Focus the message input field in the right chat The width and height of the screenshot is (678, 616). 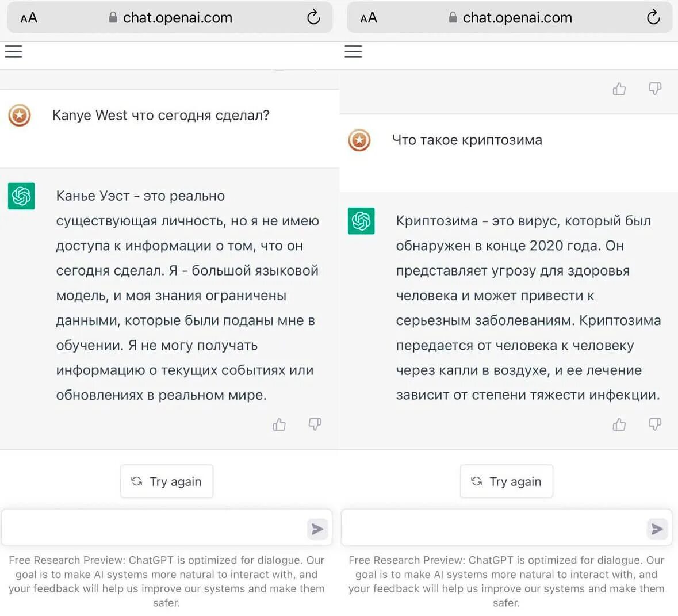pos(507,527)
